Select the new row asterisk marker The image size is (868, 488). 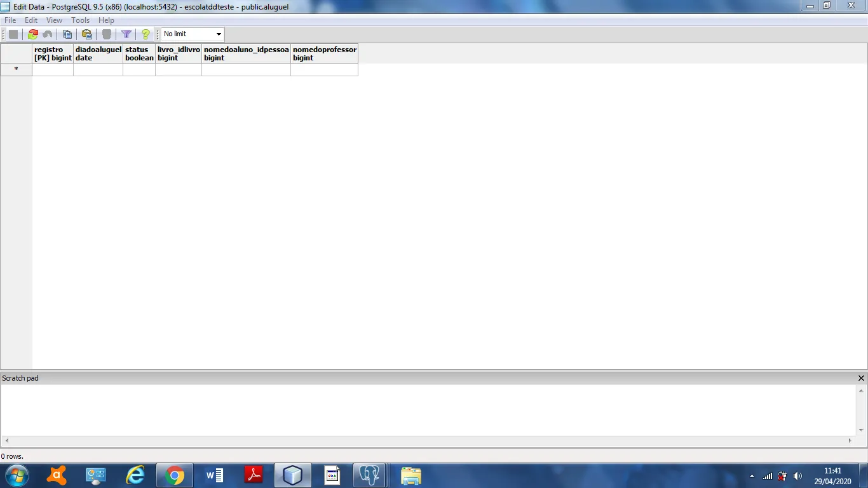click(x=17, y=70)
